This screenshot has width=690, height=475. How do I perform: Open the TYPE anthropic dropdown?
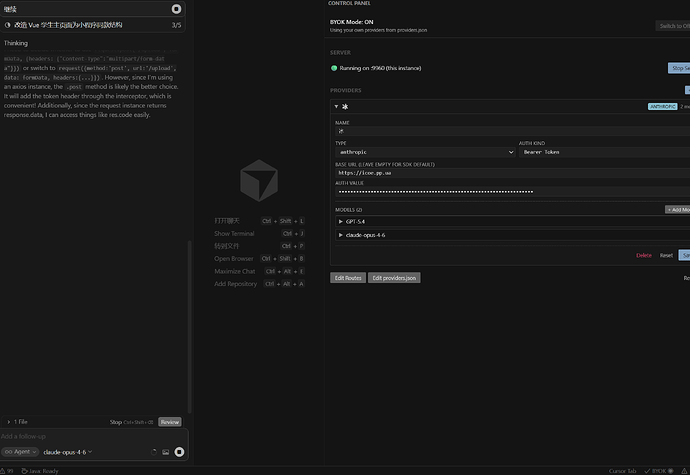[x=426, y=152]
